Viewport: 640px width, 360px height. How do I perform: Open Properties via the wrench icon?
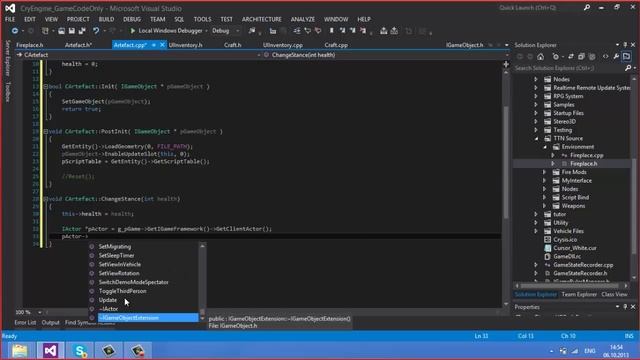616,57
